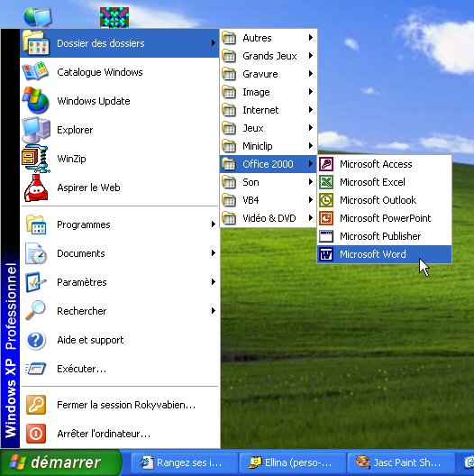
Task: Expand the Programmes submenu arrow
Action: (214, 224)
